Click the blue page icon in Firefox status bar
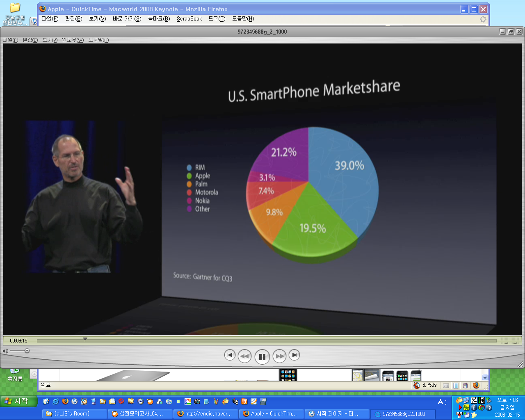Image resolution: width=525 pixels, height=420 pixels. (456, 386)
